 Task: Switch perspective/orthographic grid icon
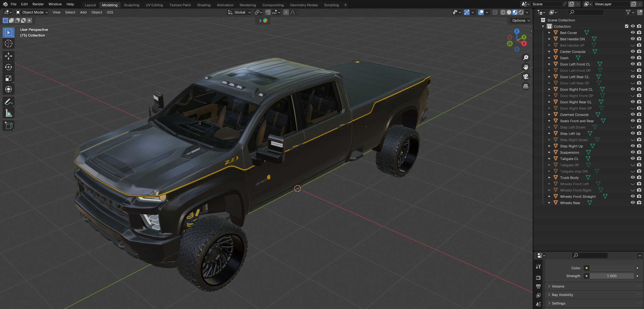tap(526, 86)
